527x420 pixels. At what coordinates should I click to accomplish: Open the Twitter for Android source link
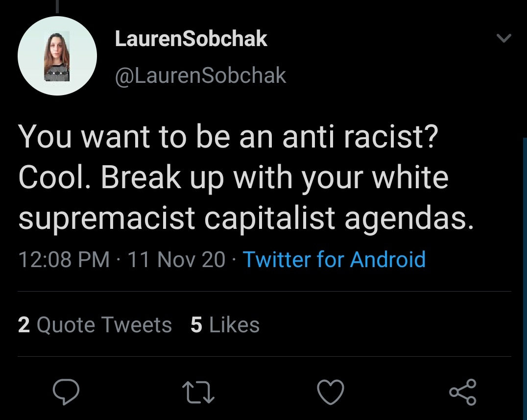coord(334,259)
